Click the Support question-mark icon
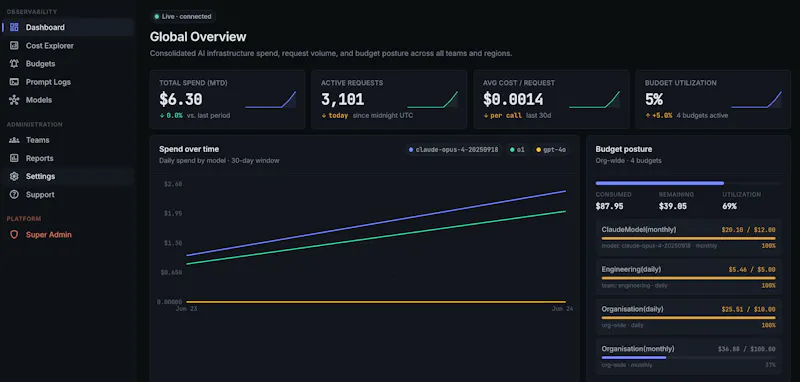This screenshot has height=382, width=800. tap(14, 194)
